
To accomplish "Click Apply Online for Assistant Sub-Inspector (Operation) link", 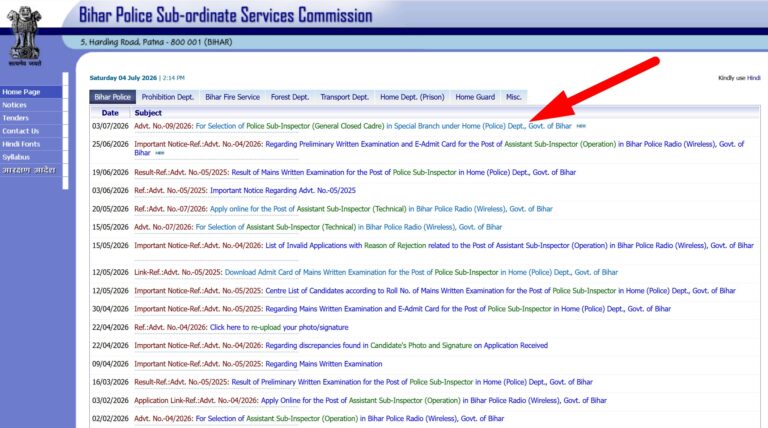I will (433, 401).
